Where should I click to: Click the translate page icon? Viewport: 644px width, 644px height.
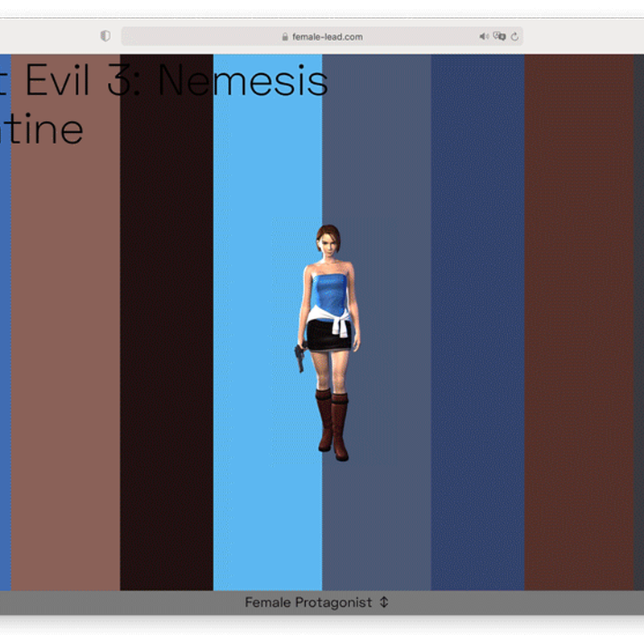pyautogui.click(x=499, y=36)
